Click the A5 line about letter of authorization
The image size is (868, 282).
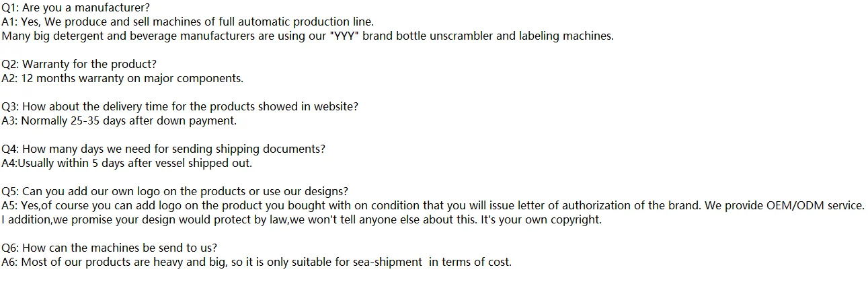(433, 206)
